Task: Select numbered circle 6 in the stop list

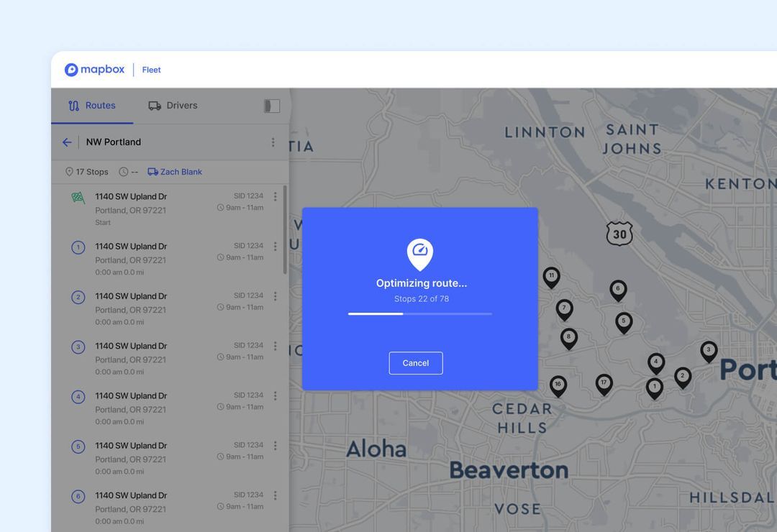Action: [x=78, y=495]
